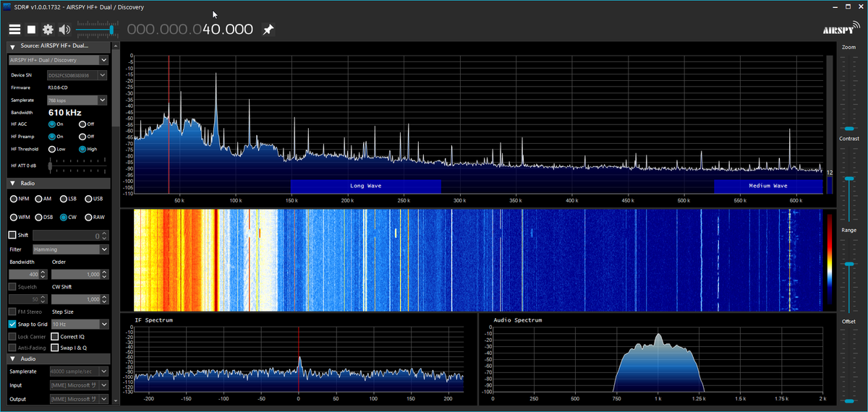This screenshot has height=412, width=868.
Task: Click the pin icon beside the frequency
Action: click(x=268, y=30)
